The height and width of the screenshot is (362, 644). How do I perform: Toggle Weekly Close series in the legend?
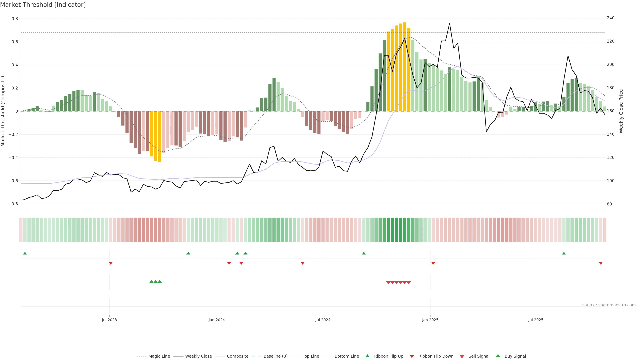[198, 356]
